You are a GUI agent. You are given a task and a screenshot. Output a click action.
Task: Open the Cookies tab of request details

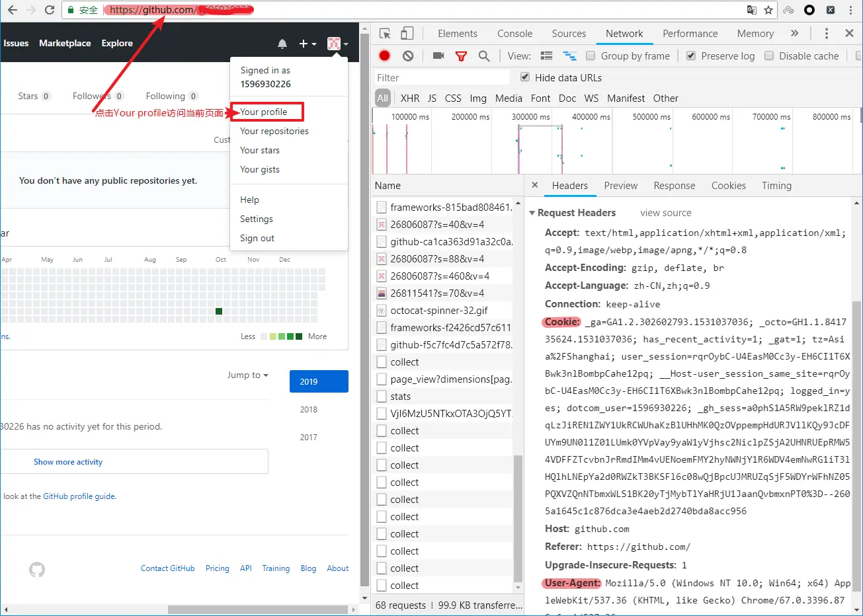pos(729,186)
